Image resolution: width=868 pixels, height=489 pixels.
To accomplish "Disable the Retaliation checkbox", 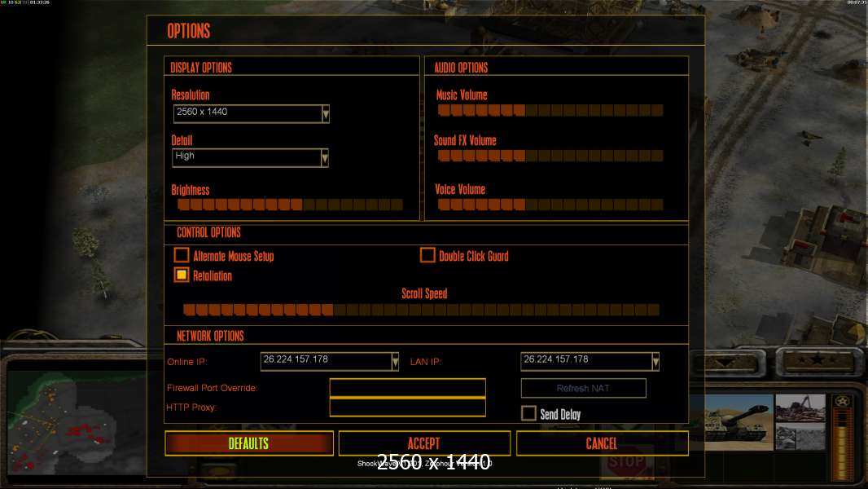I will [x=182, y=275].
